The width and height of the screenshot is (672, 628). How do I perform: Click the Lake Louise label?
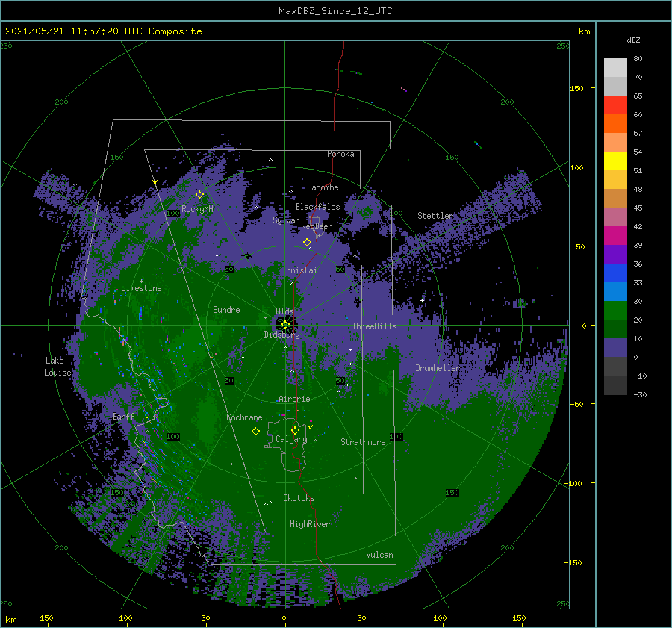point(57,367)
